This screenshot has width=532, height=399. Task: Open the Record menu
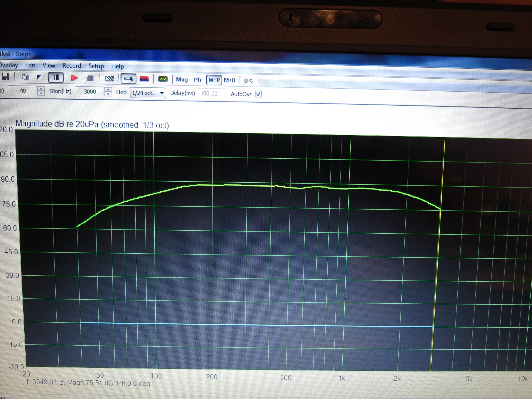pyautogui.click(x=72, y=66)
